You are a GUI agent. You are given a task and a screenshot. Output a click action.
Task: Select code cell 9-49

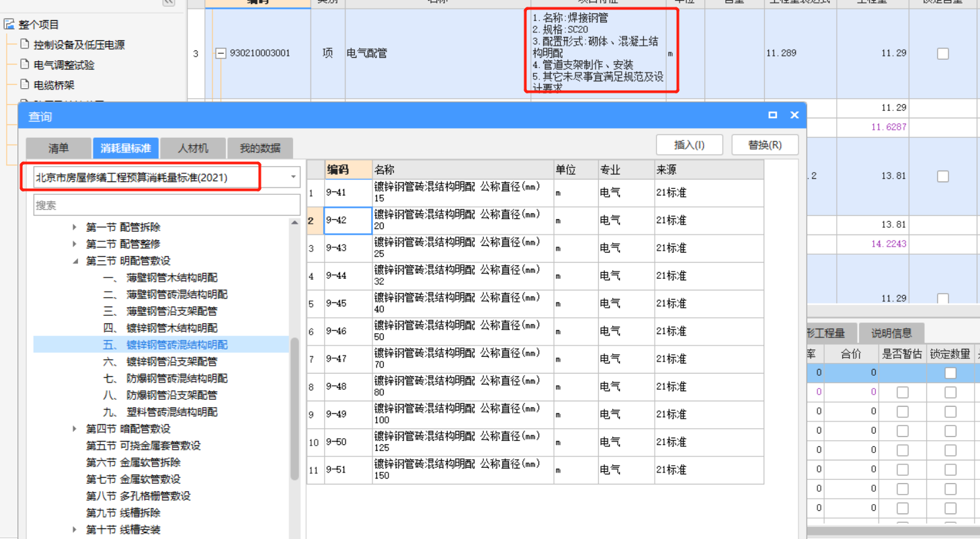tap(348, 415)
